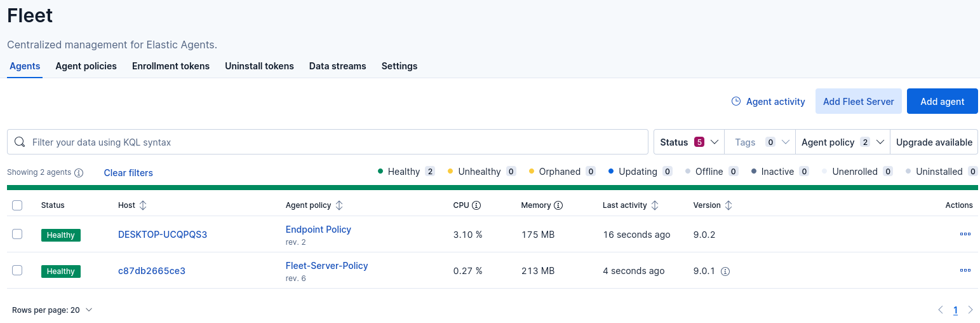Click the Unhealthy status count legend
The image size is (980, 323).
tap(481, 172)
